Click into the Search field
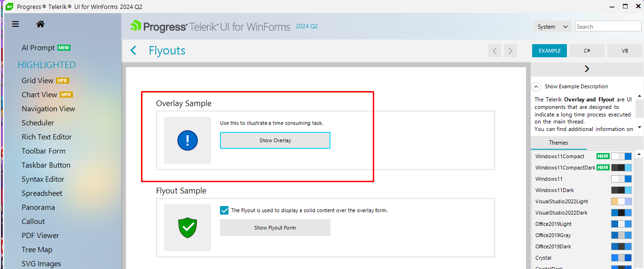644x269 pixels. coord(607,27)
